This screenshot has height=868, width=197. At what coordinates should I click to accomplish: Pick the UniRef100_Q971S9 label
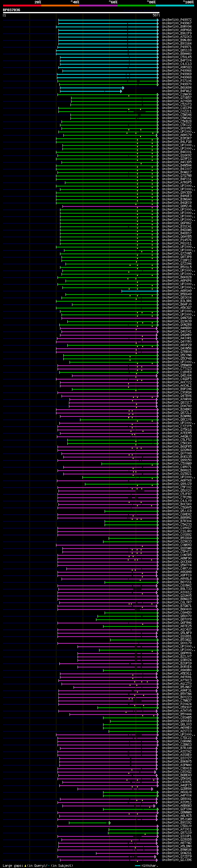point(176,833)
